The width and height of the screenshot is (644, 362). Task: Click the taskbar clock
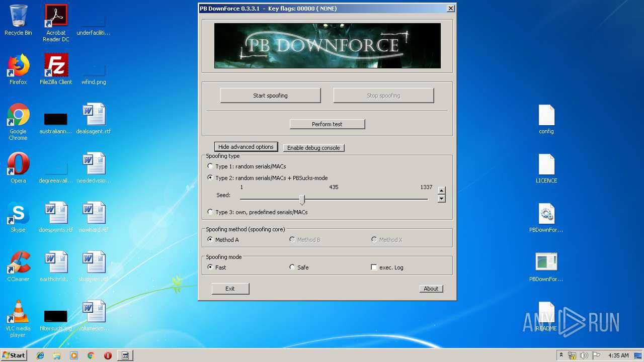(x=618, y=355)
